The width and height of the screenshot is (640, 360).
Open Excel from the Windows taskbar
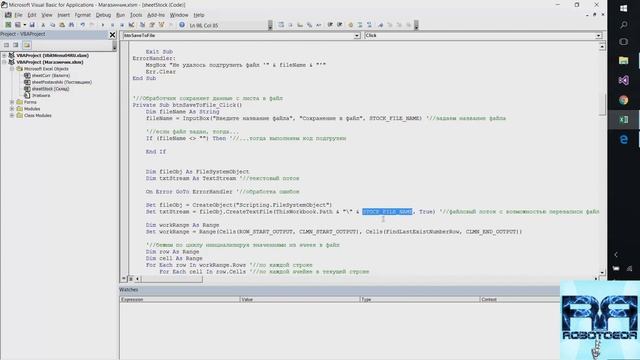coord(623,120)
